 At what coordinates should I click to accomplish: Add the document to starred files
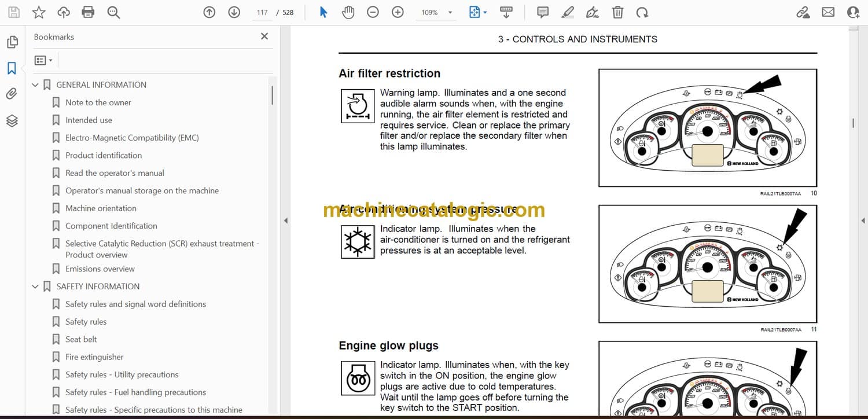(x=39, y=12)
